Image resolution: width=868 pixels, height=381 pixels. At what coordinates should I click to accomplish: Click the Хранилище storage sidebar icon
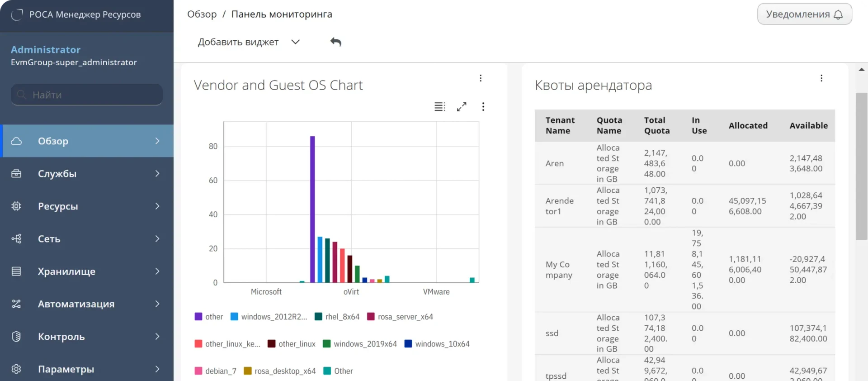click(16, 271)
